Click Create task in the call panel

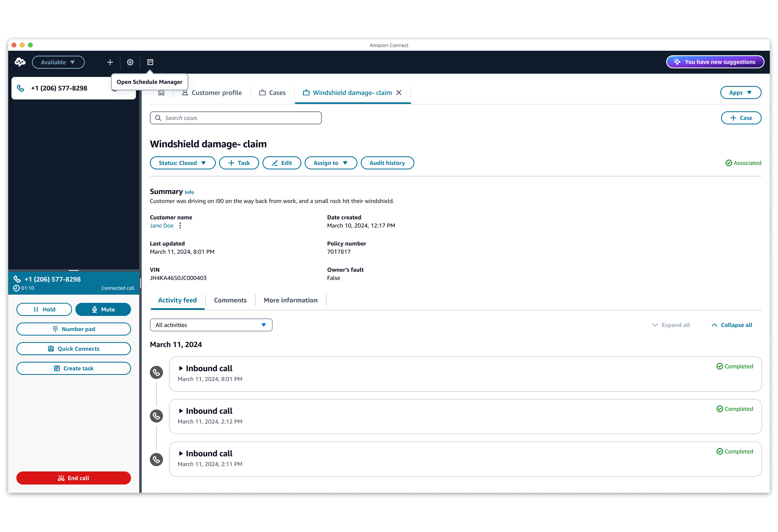74,368
